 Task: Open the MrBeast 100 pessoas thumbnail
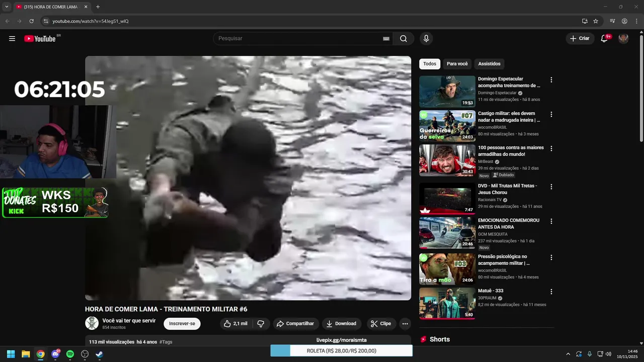pyautogui.click(x=447, y=160)
